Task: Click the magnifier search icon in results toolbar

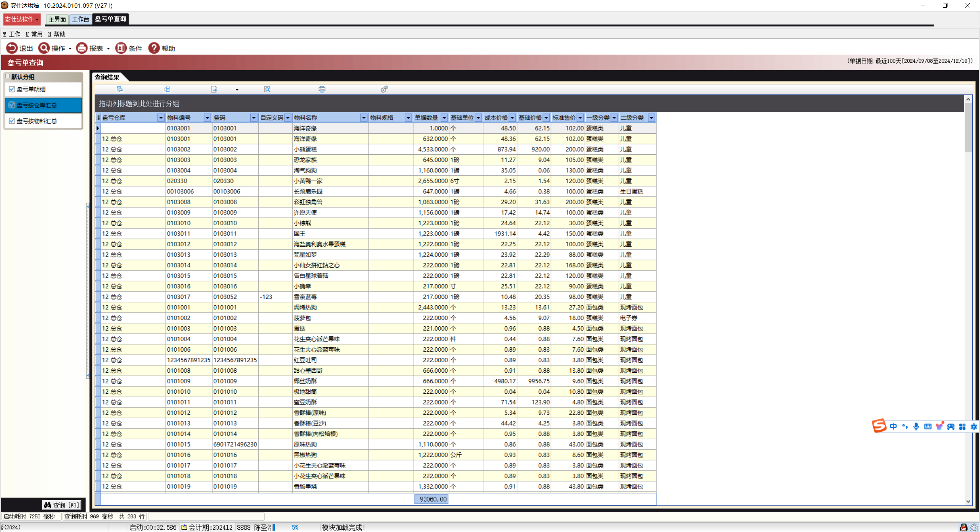Action: pyautogui.click(x=267, y=89)
